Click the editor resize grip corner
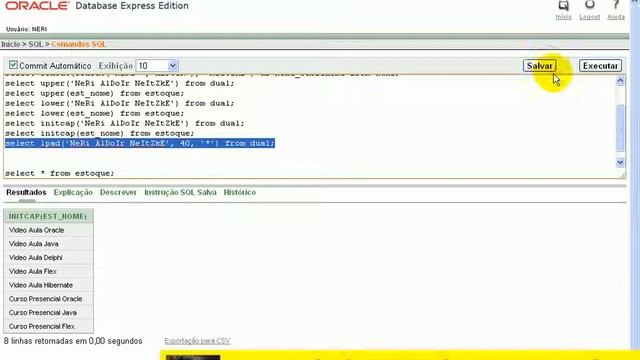Screen dimensions: 640x360 point(623,176)
